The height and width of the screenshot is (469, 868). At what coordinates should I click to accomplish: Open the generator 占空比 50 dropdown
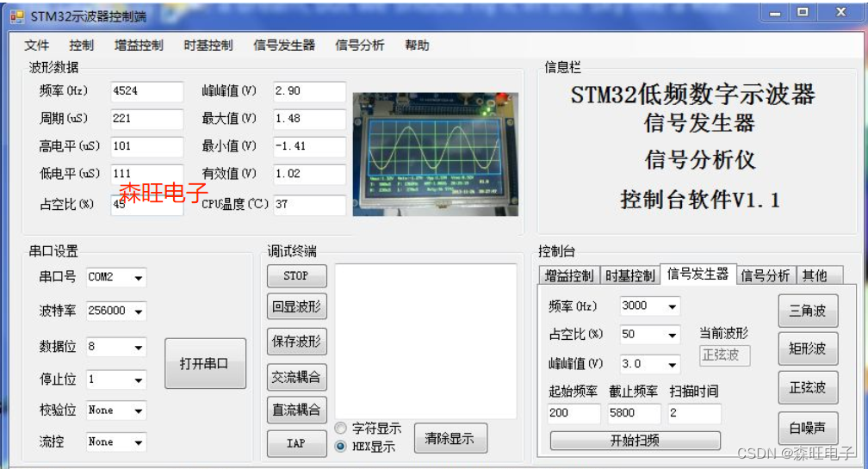click(672, 335)
